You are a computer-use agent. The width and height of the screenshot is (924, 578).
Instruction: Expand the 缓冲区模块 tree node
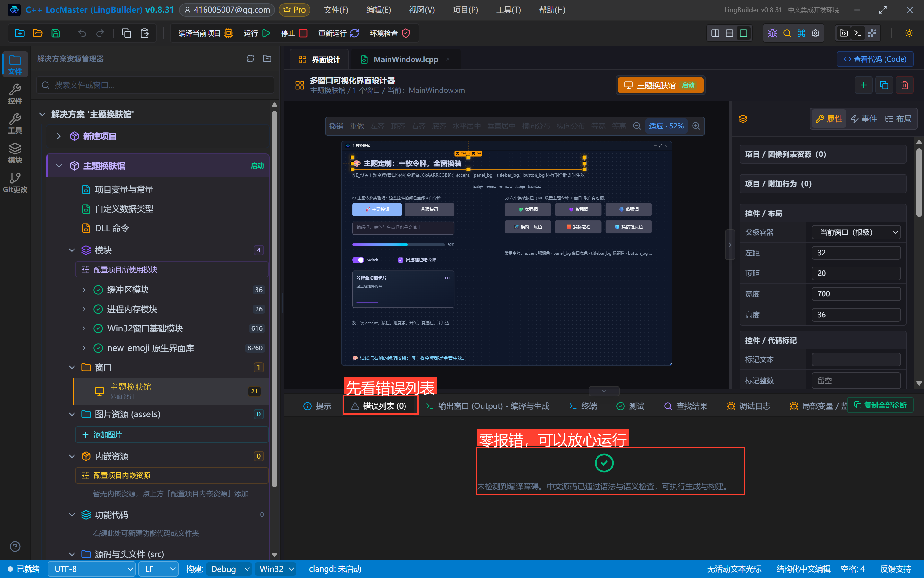(x=84, y=290)
